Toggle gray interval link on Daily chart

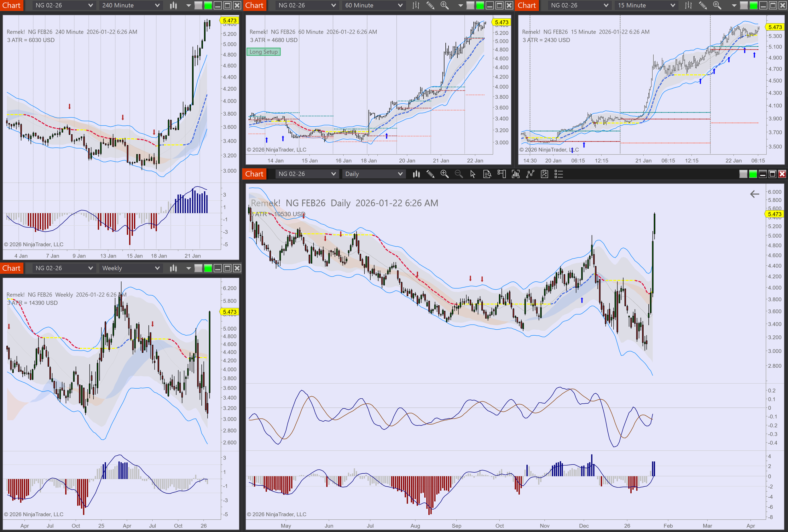pyautogui.click(x=743, y=174)
